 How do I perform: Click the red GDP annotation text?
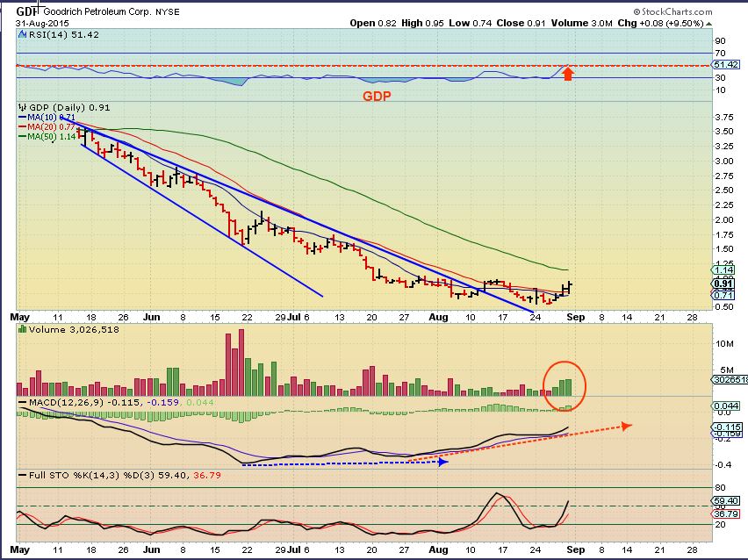(377, 96)
